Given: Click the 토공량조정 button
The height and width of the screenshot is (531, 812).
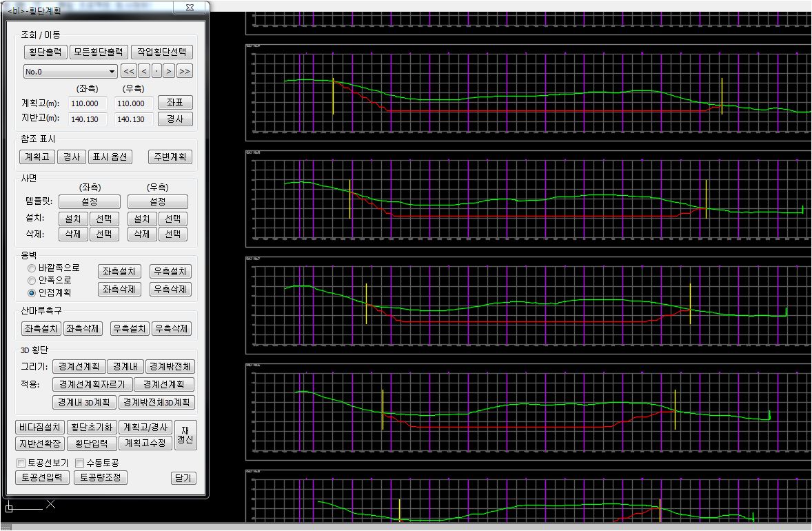Looking at the screenshot, I should click(x=101, y=478).
